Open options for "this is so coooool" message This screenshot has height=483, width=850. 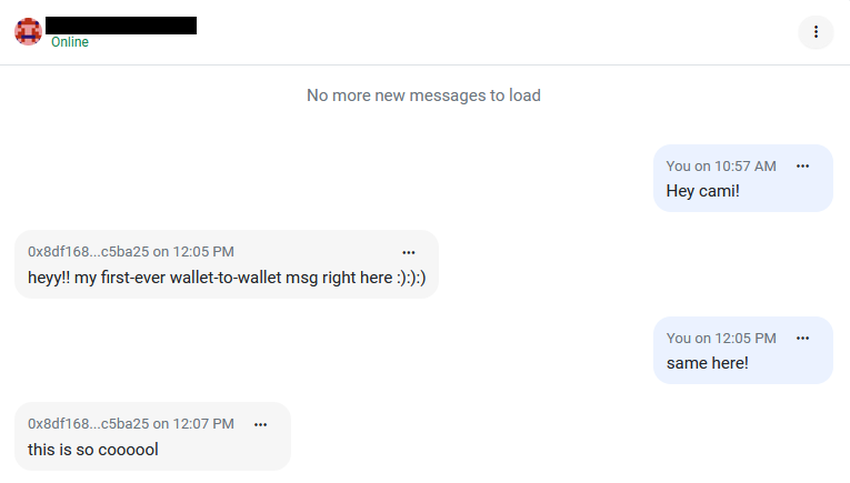click(261, 424)
